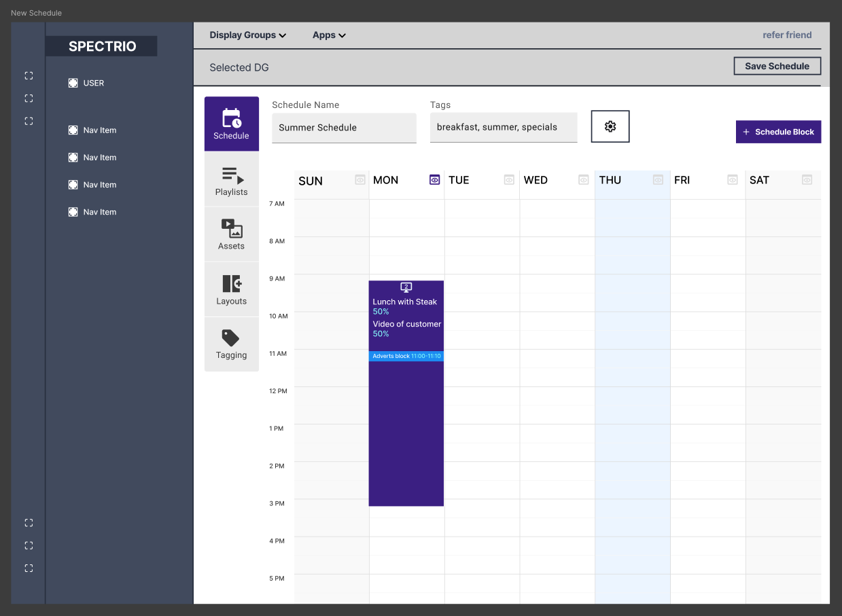Click the refer friend link
842x616 pixels.
pos(787,35)
